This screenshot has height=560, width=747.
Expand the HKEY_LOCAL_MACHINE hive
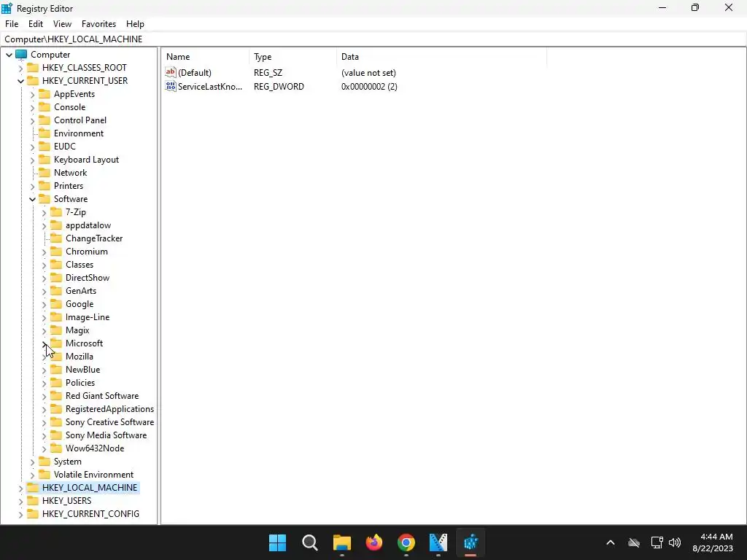click(x=20, y=488)
